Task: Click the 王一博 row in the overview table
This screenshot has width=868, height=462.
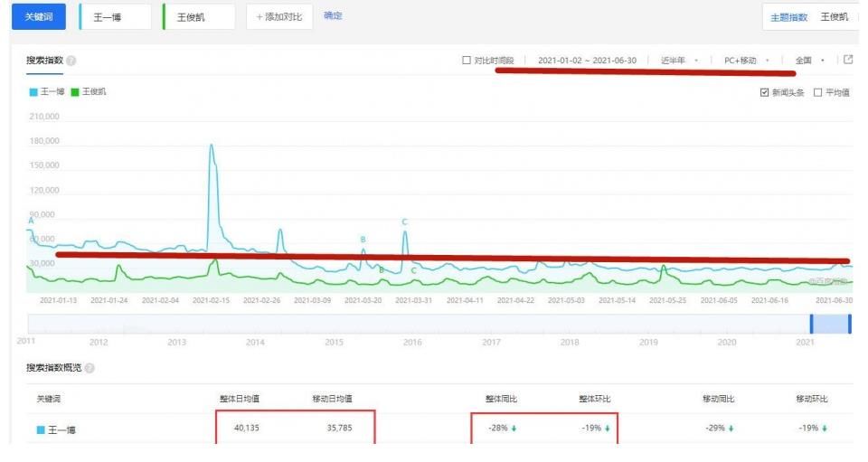Action: click(x=440, y=429)
